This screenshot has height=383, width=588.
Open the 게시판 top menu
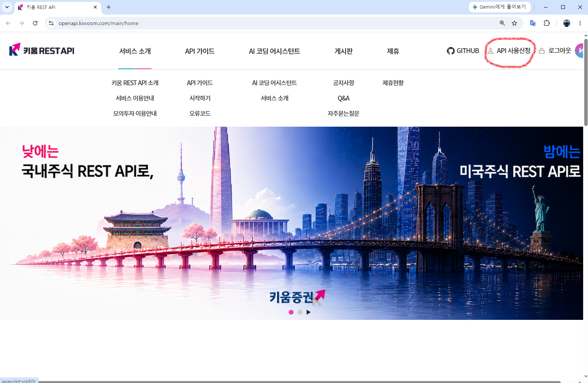point(344,51)
